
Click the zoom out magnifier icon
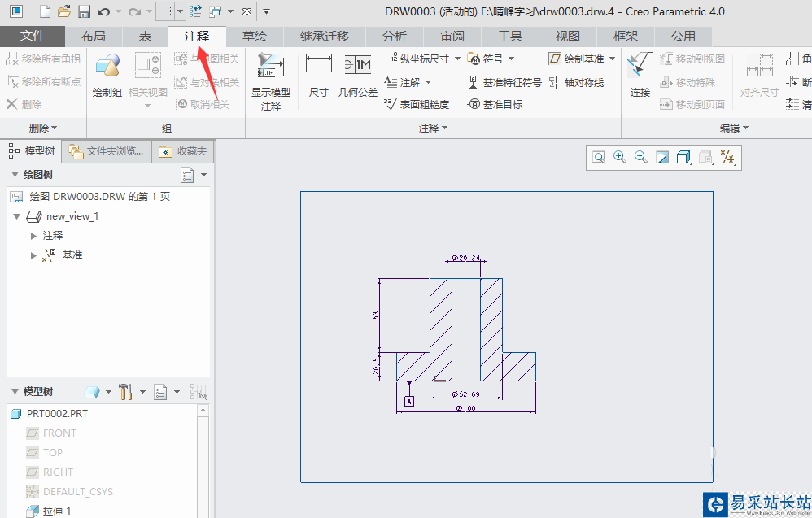coord(640,157)
